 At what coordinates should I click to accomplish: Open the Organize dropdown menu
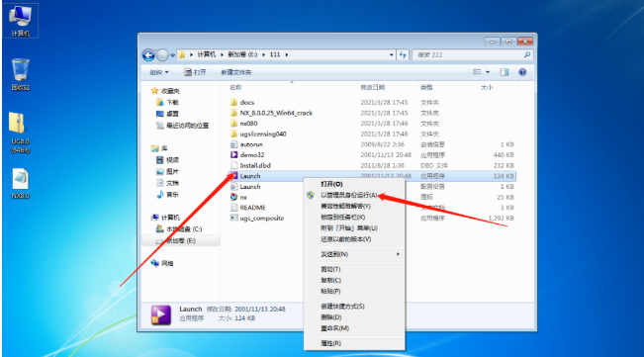[159, 72]
